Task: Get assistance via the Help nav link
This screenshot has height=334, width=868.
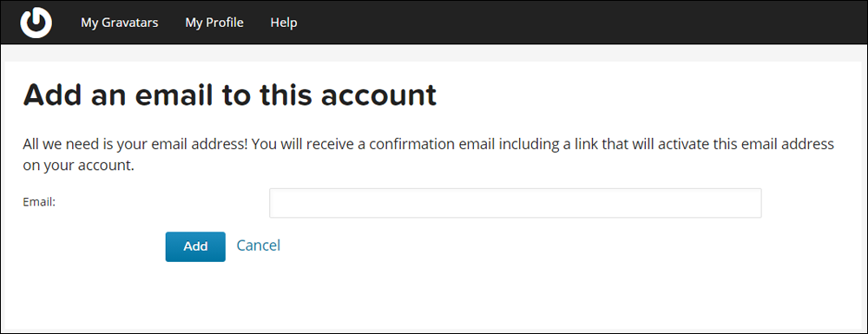Action: click(x=284, y=23)
